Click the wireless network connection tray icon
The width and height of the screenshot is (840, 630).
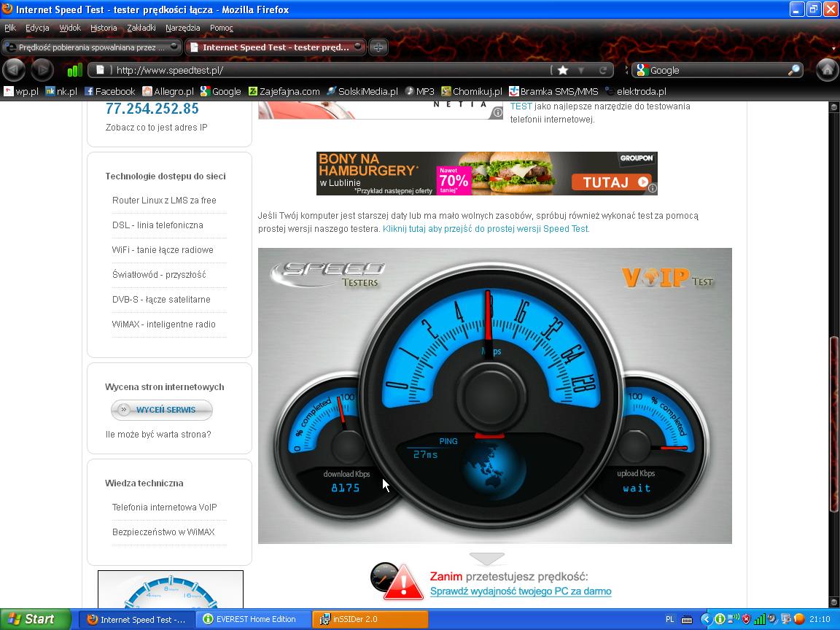click(734, 619)
